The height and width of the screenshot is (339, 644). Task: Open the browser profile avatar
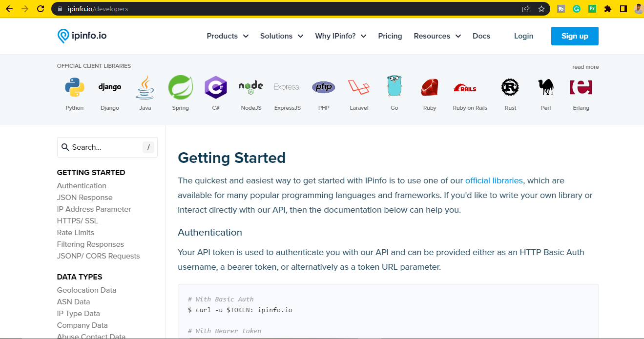639,9
